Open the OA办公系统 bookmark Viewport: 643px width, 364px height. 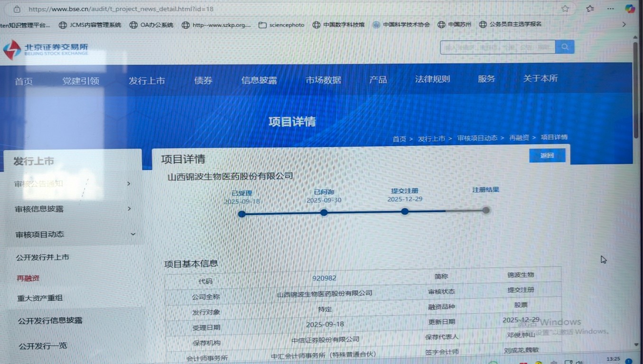[151, 25]
